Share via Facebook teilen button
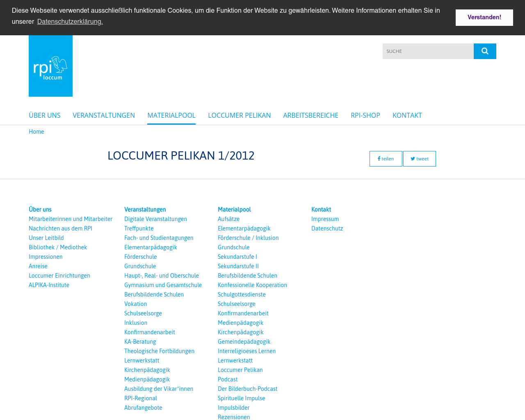This screenshot has width=525, height=420. (386, 159)
